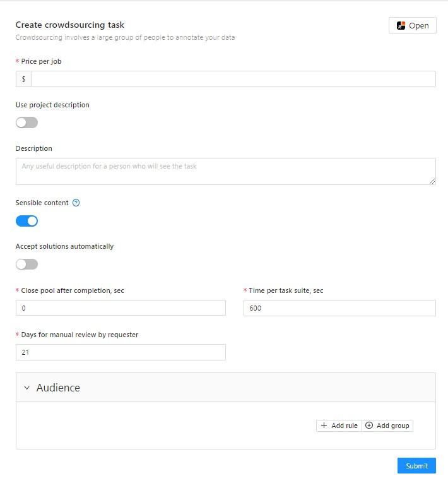Click the plus icon on Add rule
This screenshot has height=488, width=448.
[324, 426]
